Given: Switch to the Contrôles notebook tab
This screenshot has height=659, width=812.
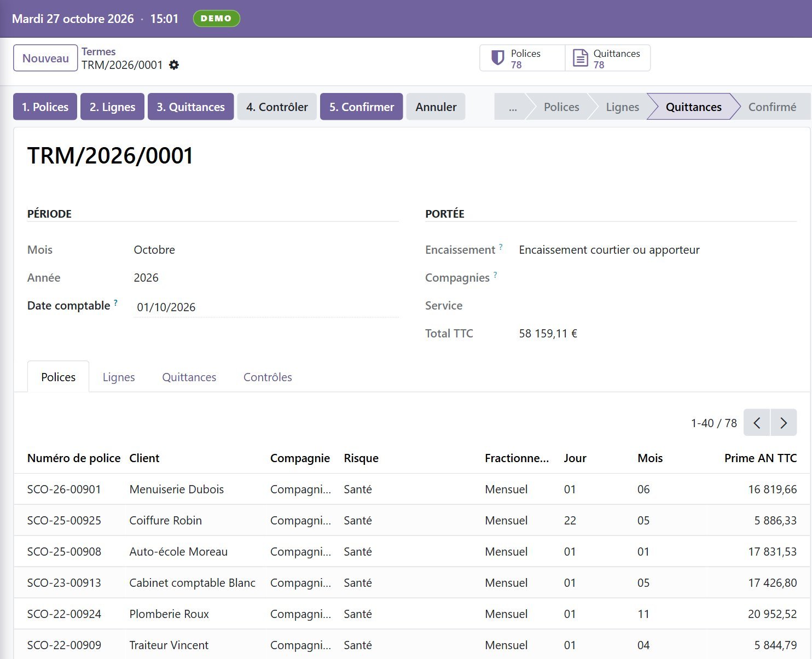Looking at the screenshot, I should 268,377.
